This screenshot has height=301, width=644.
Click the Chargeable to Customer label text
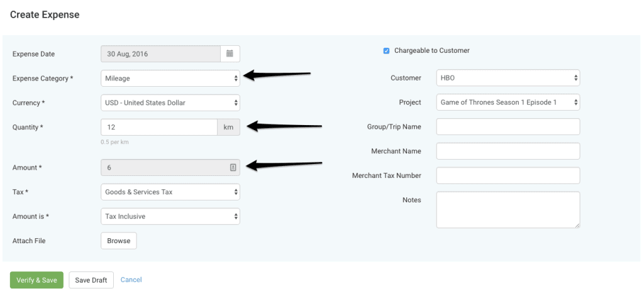432,50
